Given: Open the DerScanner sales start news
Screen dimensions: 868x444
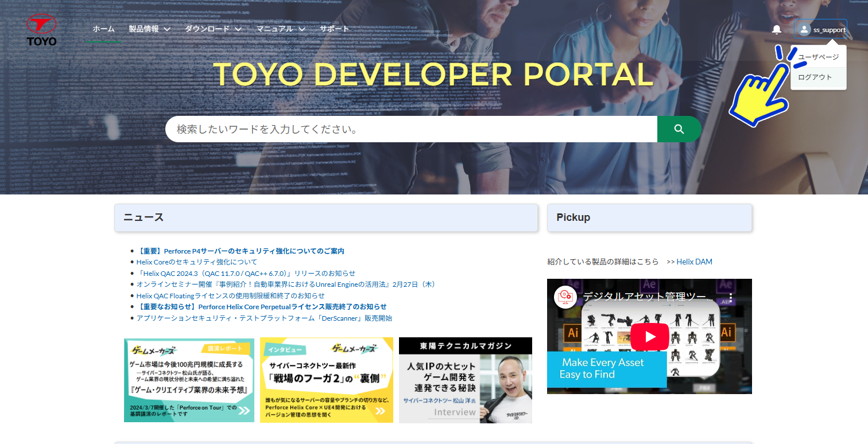Looking at the screenshot, I should 265,318.
